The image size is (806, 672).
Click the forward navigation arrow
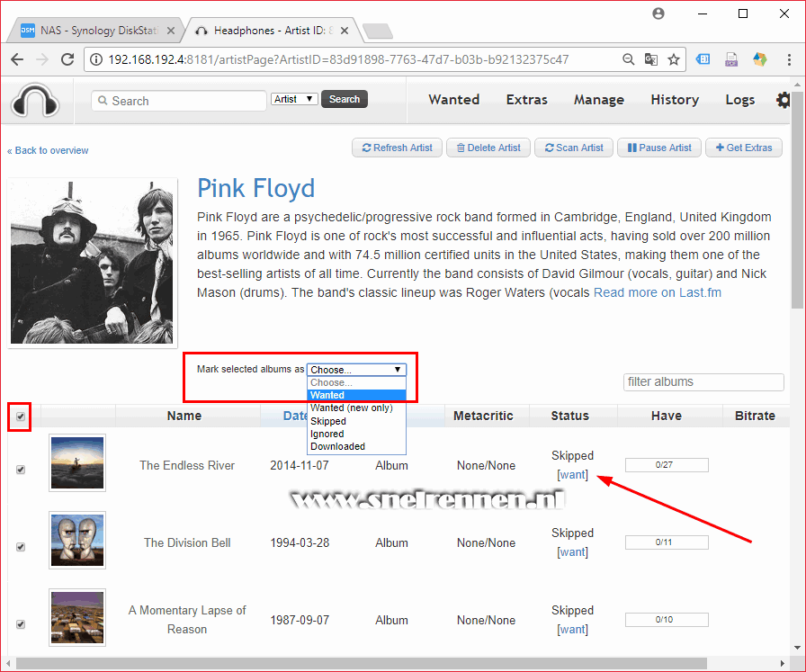pos(42,59)
